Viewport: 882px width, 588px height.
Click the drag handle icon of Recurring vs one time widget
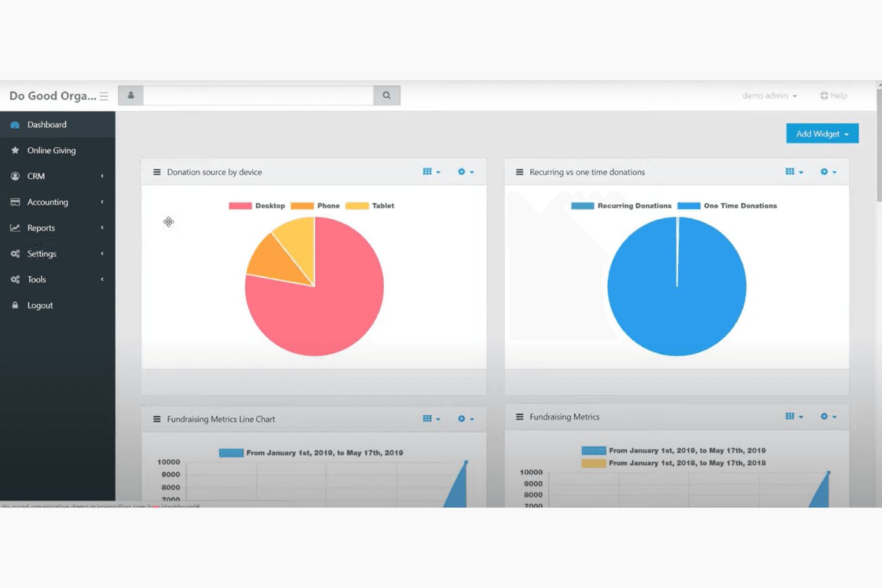[520, 172]
